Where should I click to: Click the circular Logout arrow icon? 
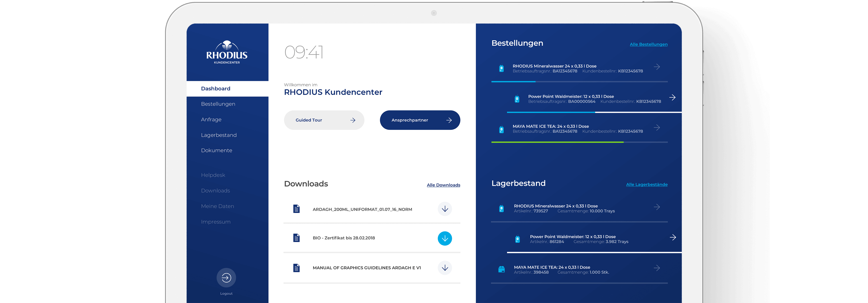coord(226,278)
